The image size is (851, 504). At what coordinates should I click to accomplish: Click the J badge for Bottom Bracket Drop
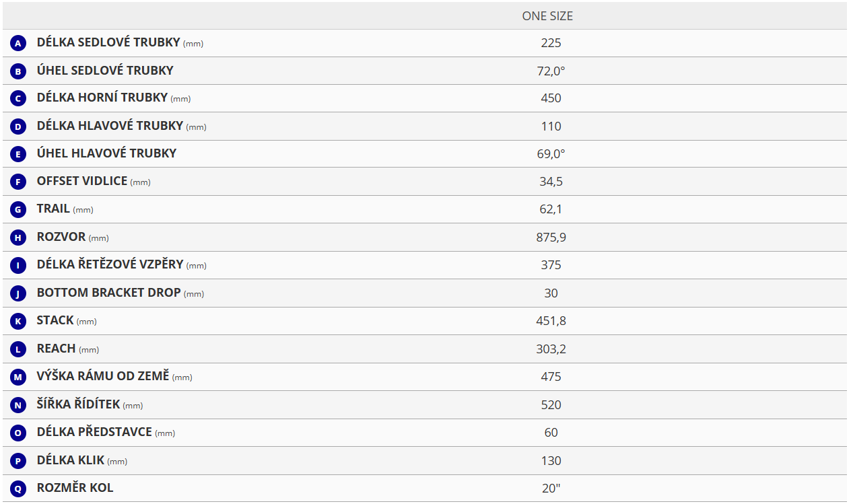[18, 293]
